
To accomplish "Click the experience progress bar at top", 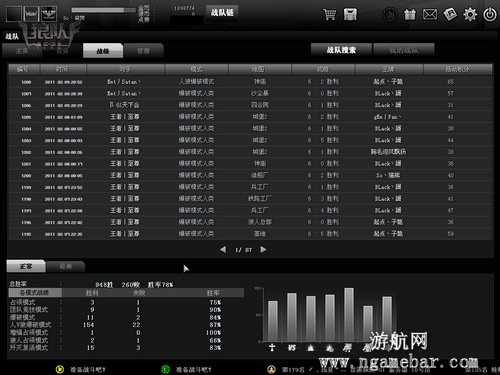I will point(103,10).
